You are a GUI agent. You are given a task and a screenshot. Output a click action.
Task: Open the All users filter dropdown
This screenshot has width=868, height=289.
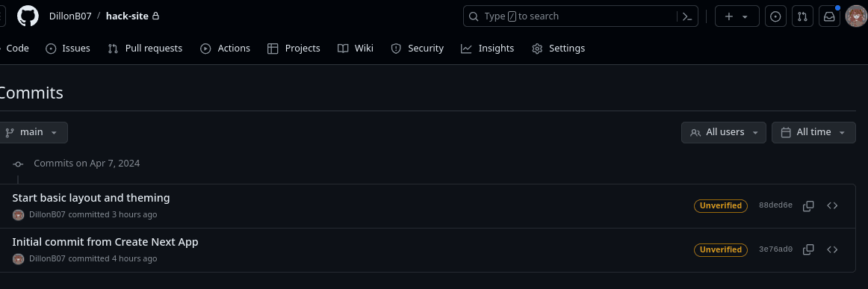tap(724, 132)
